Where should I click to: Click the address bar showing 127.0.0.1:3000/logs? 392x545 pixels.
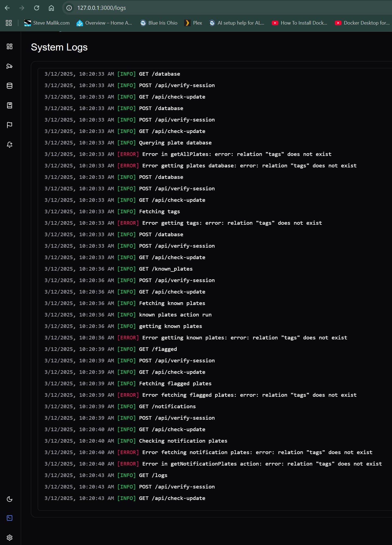pos(227,8)
